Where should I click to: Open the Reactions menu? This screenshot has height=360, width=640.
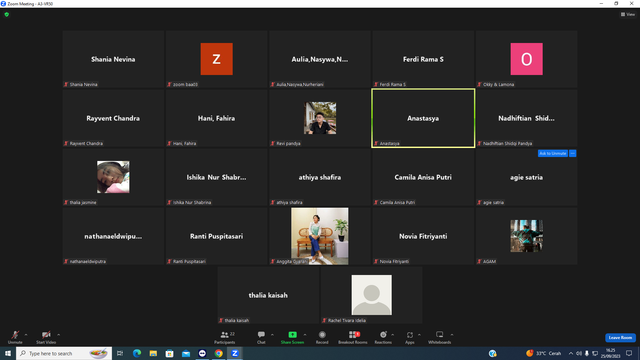pos(383,337)
